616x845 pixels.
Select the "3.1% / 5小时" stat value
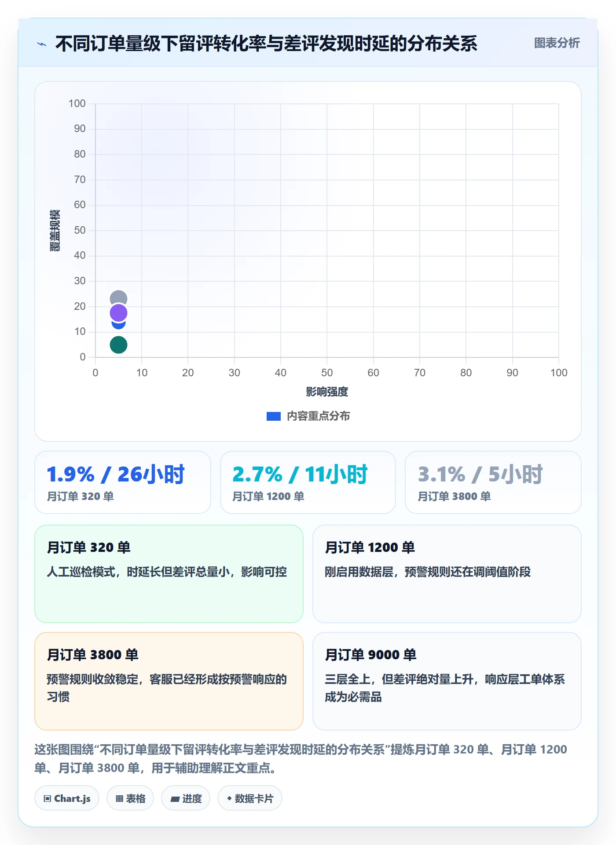(x=480, y=474)
